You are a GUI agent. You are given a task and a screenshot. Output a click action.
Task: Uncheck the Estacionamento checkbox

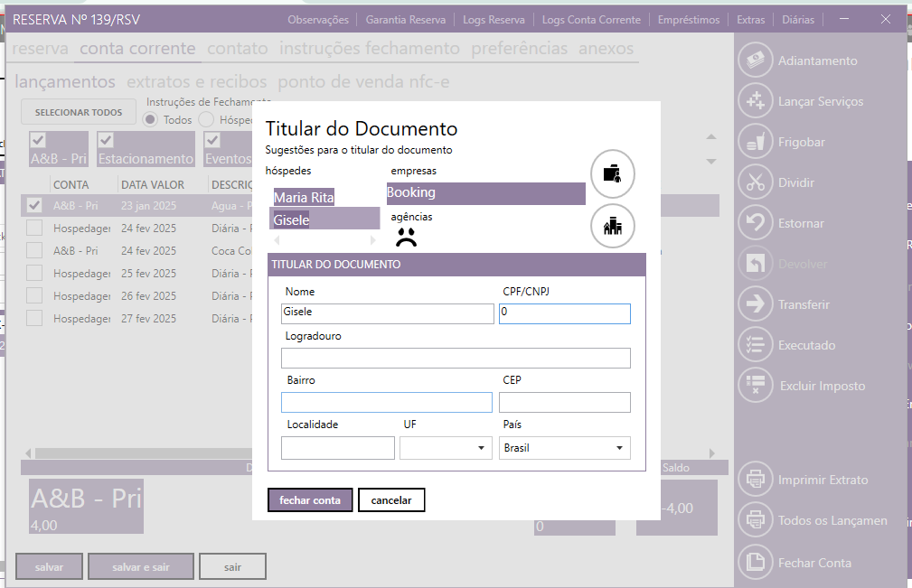pyautogui.click(x=106, y=140)
